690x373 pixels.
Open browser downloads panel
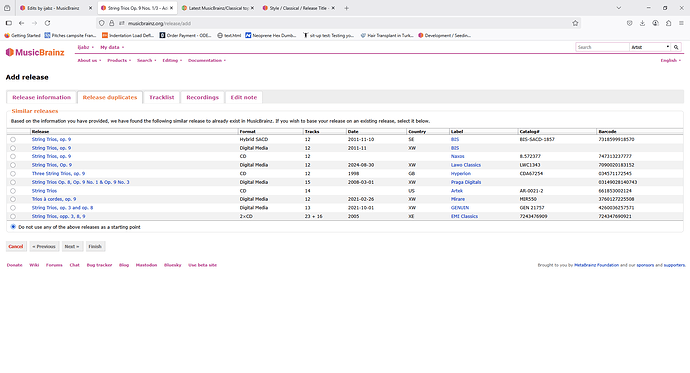[x=642, y=23]
